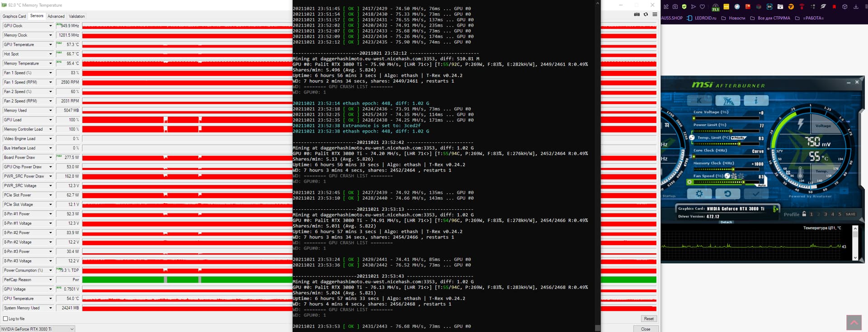Click the GPU-Z Close button
This screenshot has width=868, height=332.
pos(646,329)
